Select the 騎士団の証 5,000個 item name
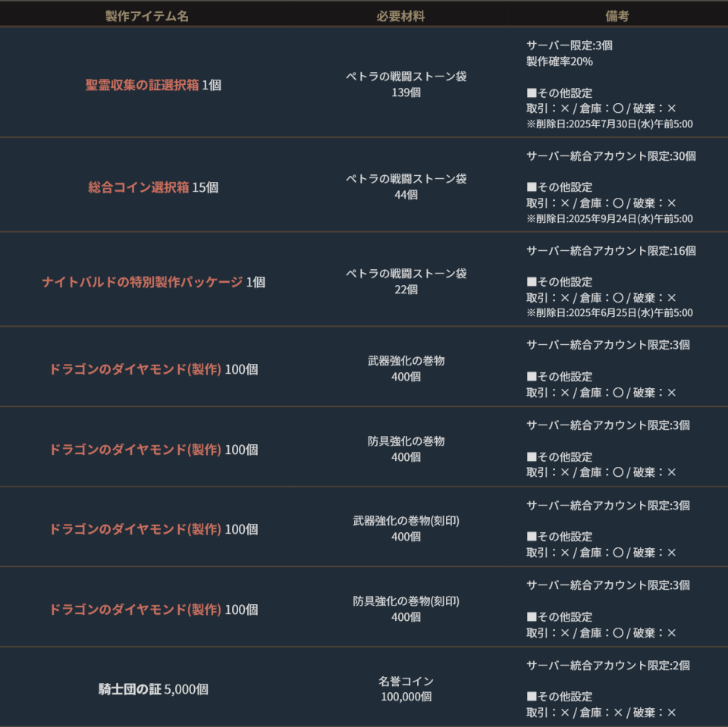The image size is (728, 727). [x=153, y=689]
